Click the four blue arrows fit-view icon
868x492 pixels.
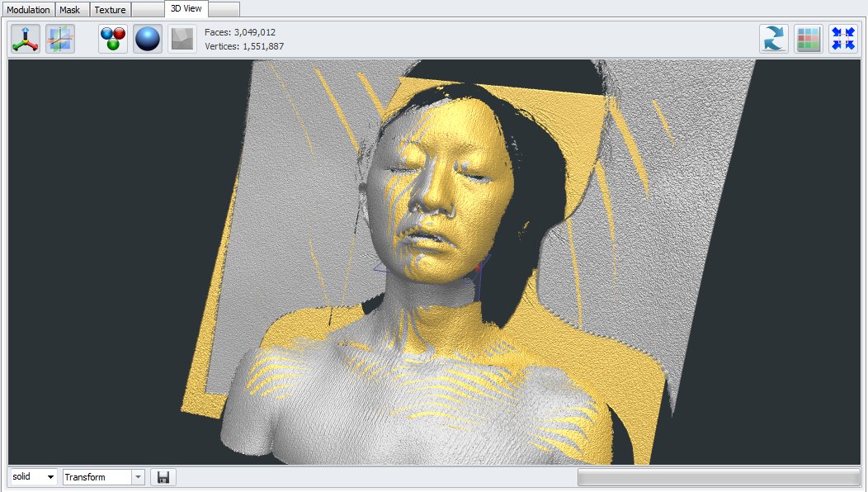pyautogui.click(x=843, y=40)
